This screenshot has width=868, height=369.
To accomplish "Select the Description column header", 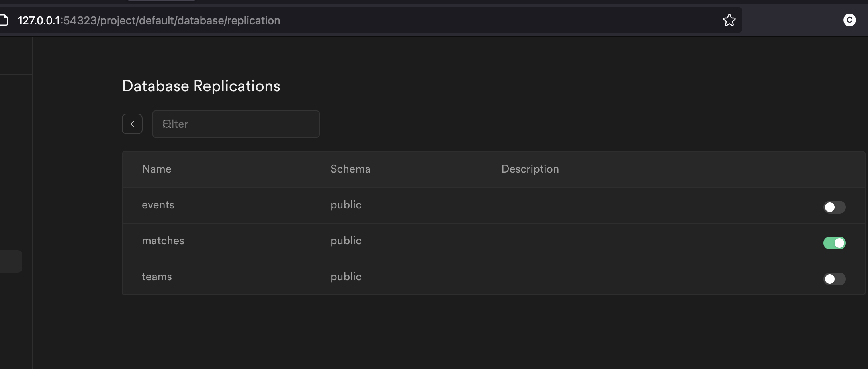I will pos(530,169).
